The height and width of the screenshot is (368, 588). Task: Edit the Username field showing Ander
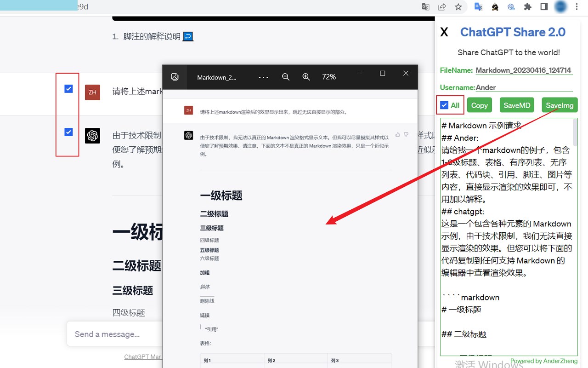coord(524,87)
